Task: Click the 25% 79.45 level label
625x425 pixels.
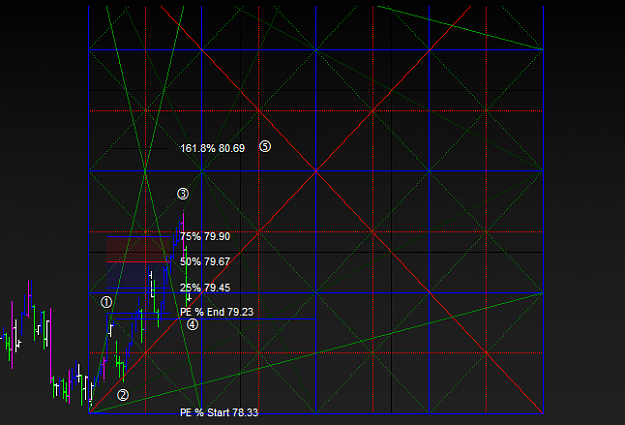Action: click(x=205, y=288)
